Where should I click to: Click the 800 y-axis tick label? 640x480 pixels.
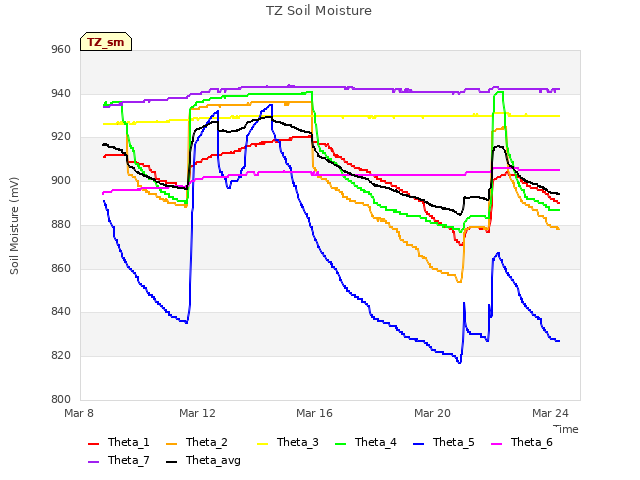tap(61, 399)
